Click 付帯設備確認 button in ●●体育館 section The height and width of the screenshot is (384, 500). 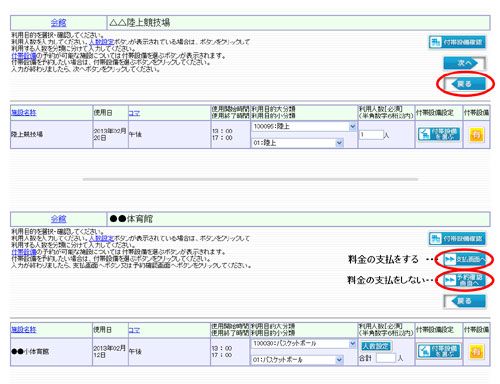pos(457,239)
